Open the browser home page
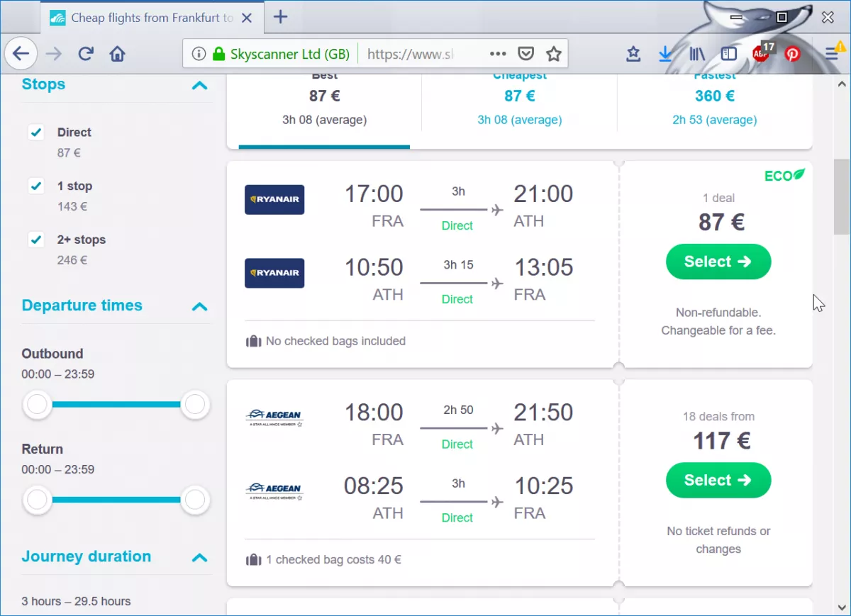 coord(118,54)
